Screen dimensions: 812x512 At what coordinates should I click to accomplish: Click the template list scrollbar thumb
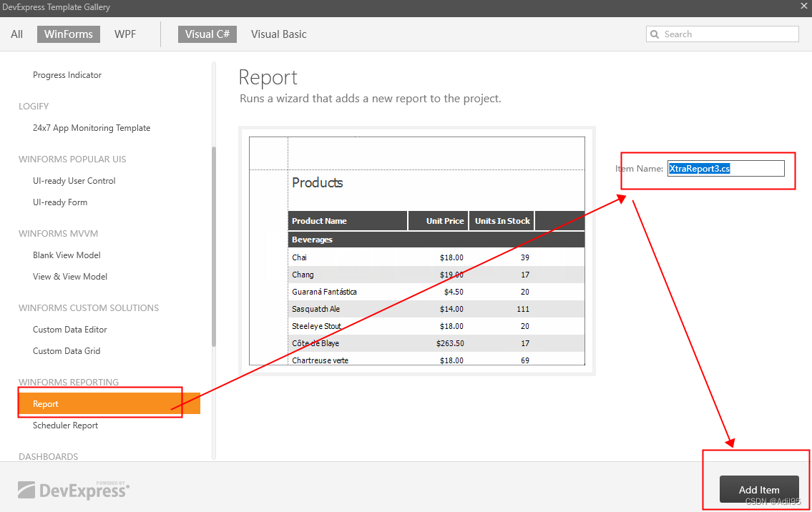click(214, 247)
